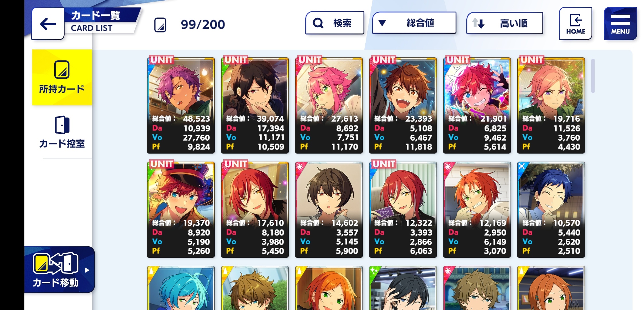Tap the back arrow button
The width and height of the screenshot is (644, 310).
pos(48,24)
